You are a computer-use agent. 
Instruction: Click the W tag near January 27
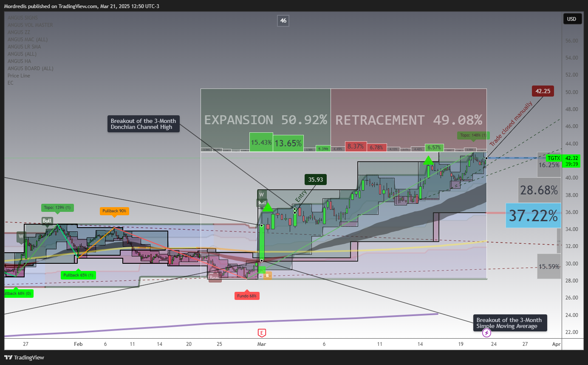pos(21,236)
